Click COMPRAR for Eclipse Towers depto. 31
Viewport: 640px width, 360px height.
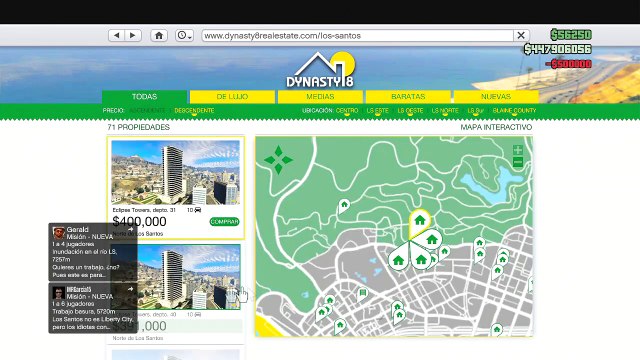click(224, 222)
